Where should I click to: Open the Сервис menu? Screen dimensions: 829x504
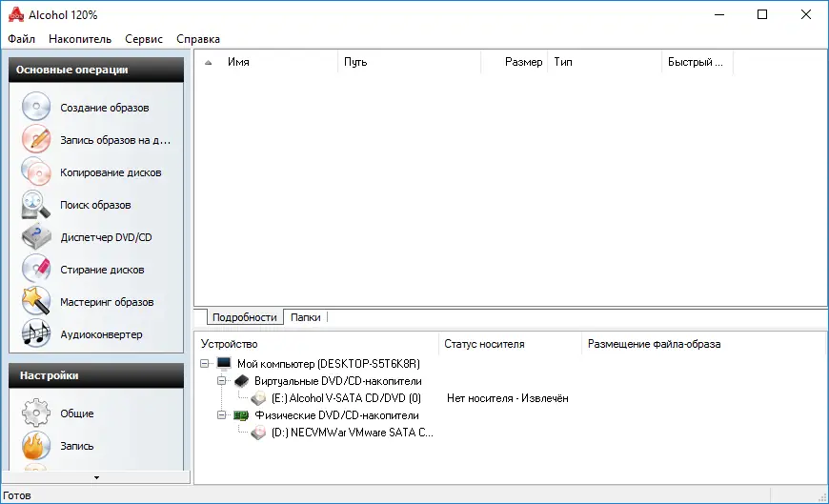(144, 39)
